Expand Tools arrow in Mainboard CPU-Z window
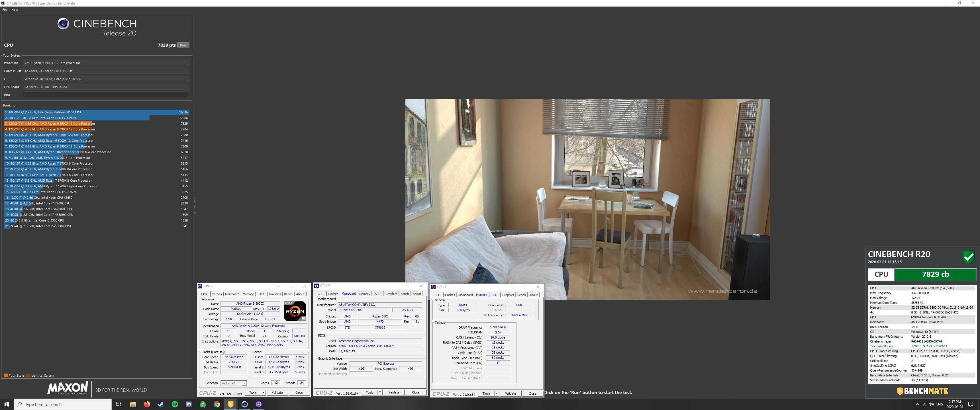980x410 pixels. pyautogui.click(x=380, y=393)
